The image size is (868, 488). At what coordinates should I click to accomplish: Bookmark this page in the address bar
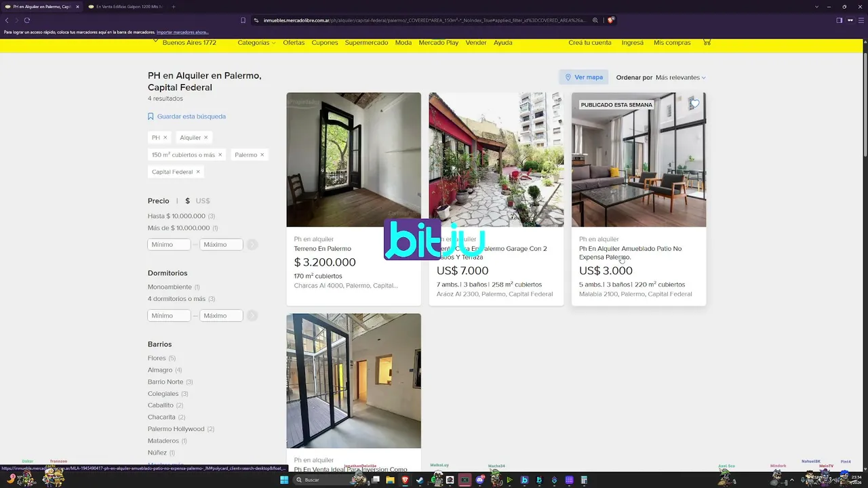(x=243, y=20)
